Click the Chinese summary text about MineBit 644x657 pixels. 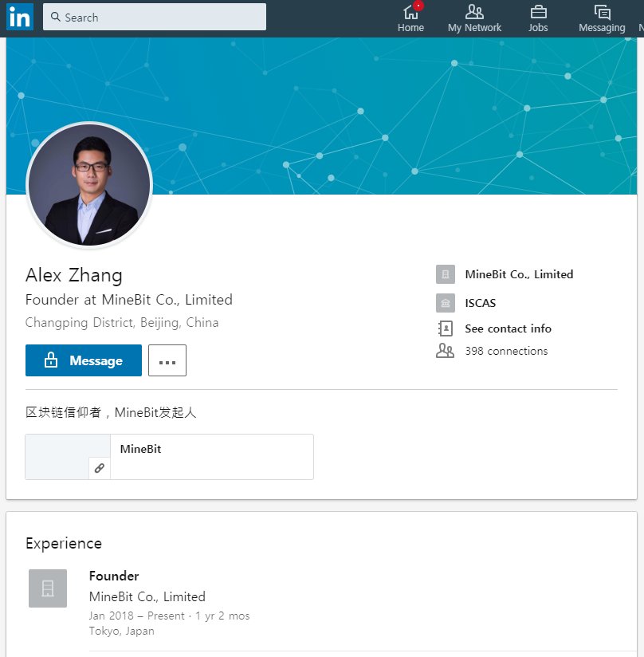pos(111,412)
